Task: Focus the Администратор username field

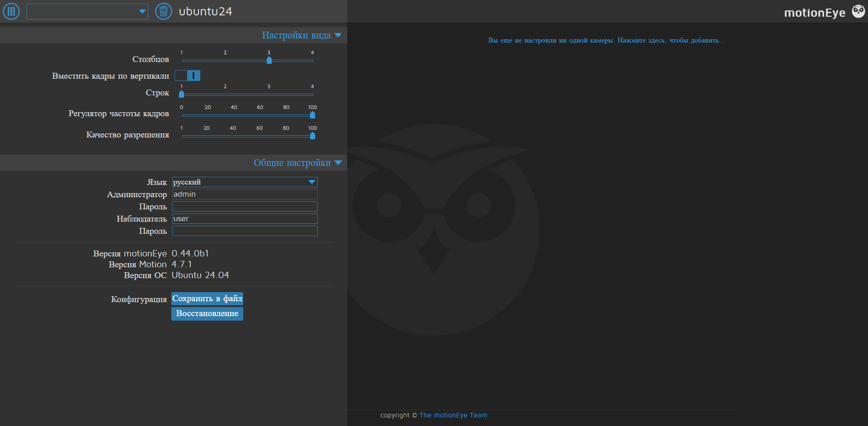Action: point(245,194)
